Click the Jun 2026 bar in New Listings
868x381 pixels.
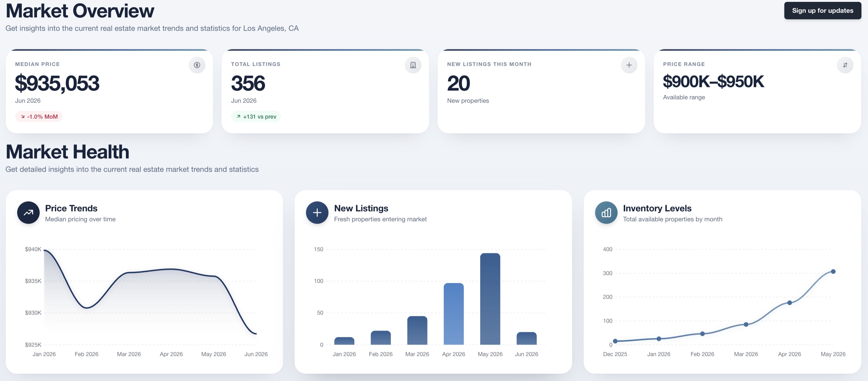[x=526, y=339]
